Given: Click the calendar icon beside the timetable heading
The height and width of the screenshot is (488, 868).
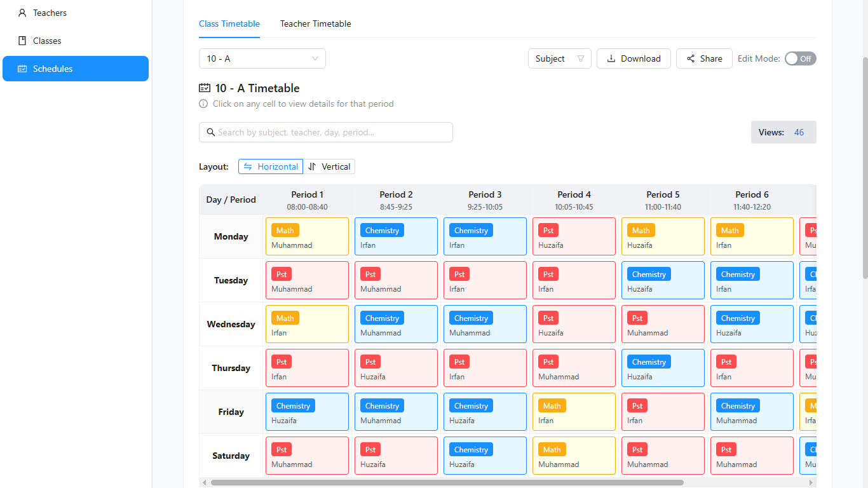Looking at the screenshot, I should pyautogui.click(x=204, y=88).
